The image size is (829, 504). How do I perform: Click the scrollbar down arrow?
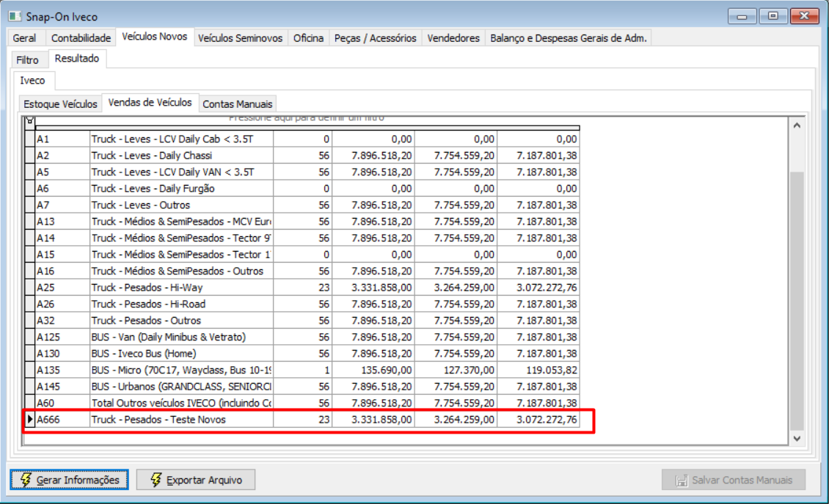[x=797, y=439]
